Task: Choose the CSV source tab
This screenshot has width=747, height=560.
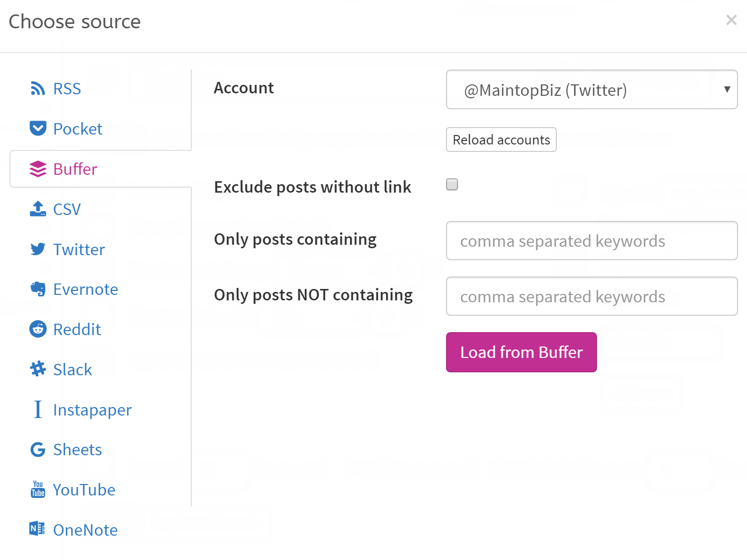Action: pos(100,209)
